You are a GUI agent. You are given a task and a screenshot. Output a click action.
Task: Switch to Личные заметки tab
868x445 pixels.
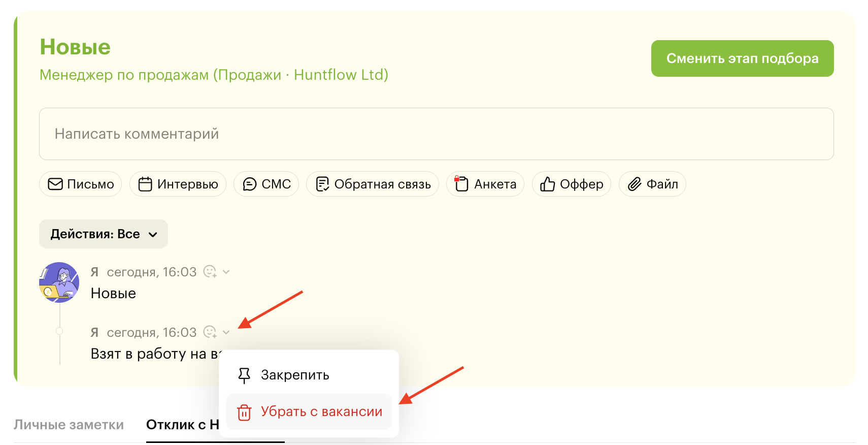pos(69,425)
